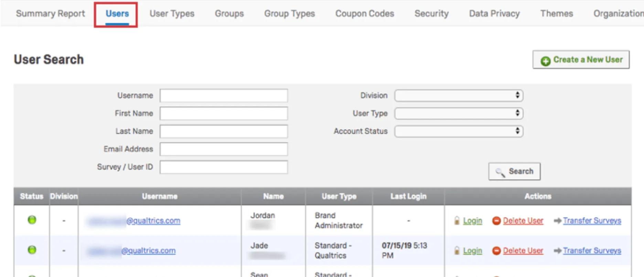Open the Division dropdown
Viewport: 644px width, 277px height.
coord(459,95)
